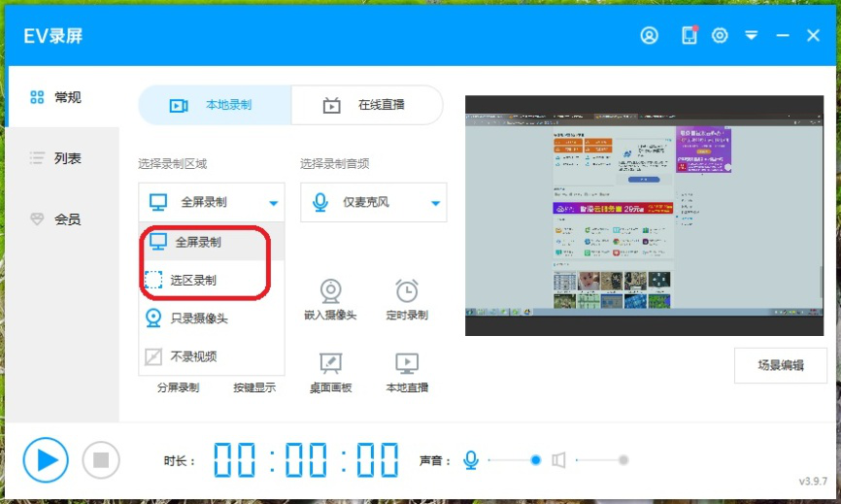Click the 选择录制音频 label
Image resolution: width=841 pixels, height=504 pixels.
click(x=334, y=164)
